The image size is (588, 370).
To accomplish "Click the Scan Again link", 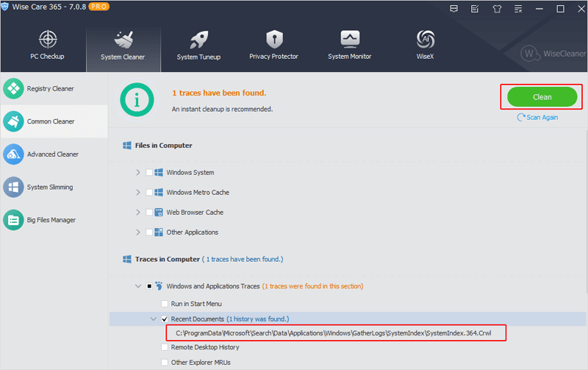I will [x=542, y=118].
